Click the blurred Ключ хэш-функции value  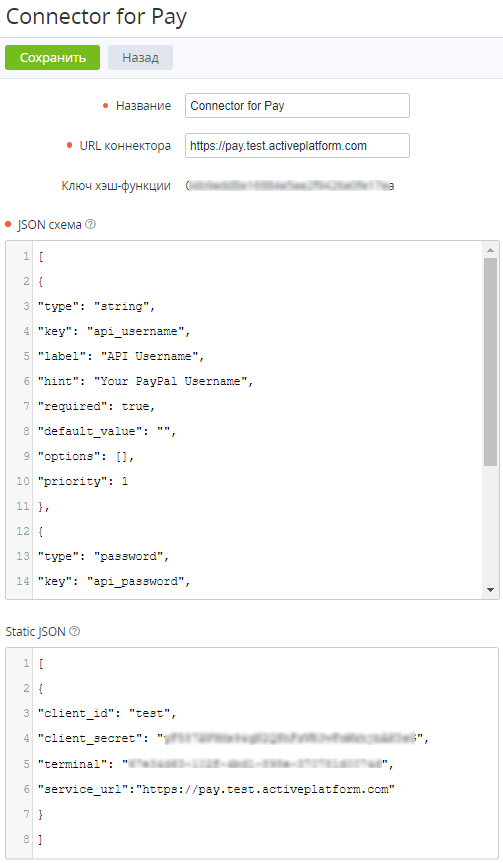[x=290, y=186]
